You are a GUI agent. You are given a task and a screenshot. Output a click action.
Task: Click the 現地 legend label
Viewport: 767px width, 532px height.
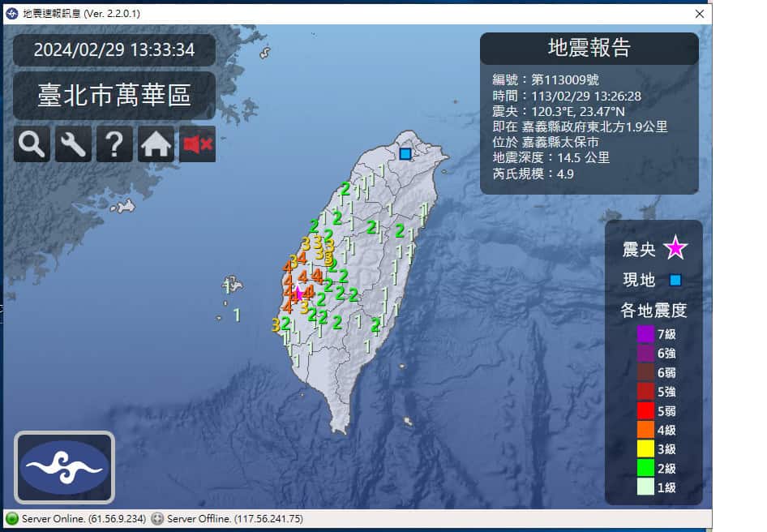[639, 280]
